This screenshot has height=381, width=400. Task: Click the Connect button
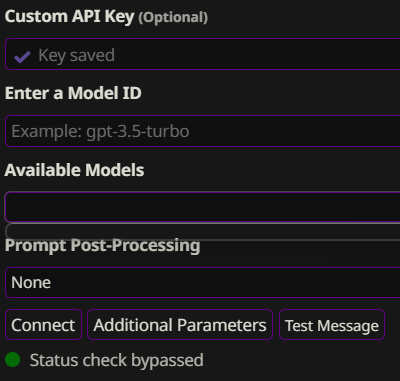coord(43,325)
